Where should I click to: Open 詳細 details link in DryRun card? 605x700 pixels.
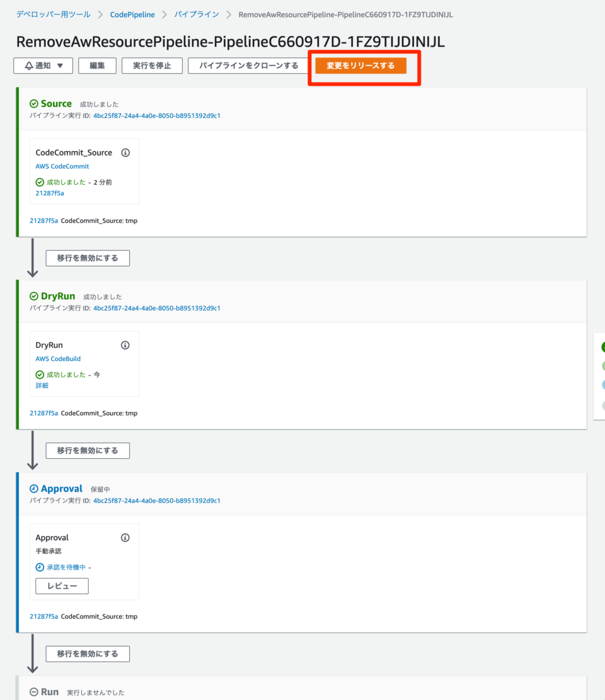[x=42, y=385]
